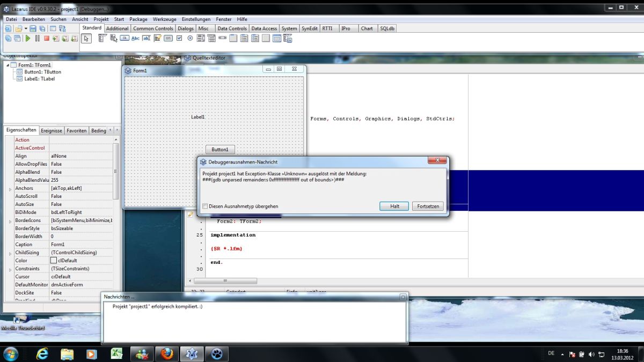Click the green Run button in toolbar
This screenshot has width=644, height=362.
(x=28, y=38)
